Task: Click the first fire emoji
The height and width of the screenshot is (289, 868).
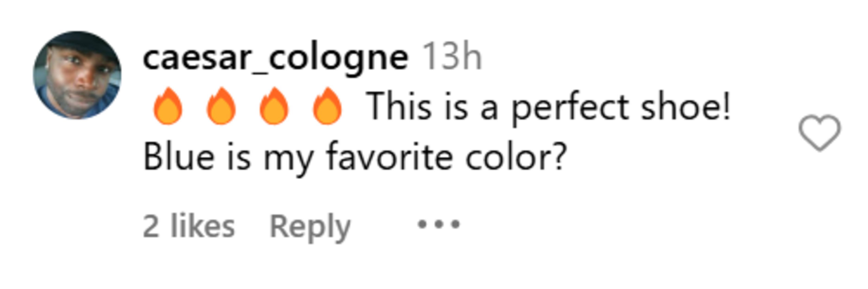Action: click(x=168, y=106)
